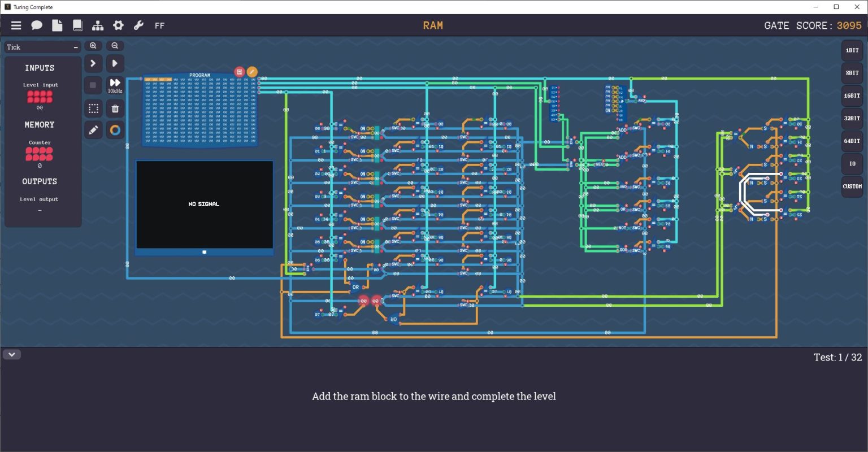Image resolution: width=868 pixels, height=452 pixels.
Task: Open the manual book icon
Action: click(77, 25)
